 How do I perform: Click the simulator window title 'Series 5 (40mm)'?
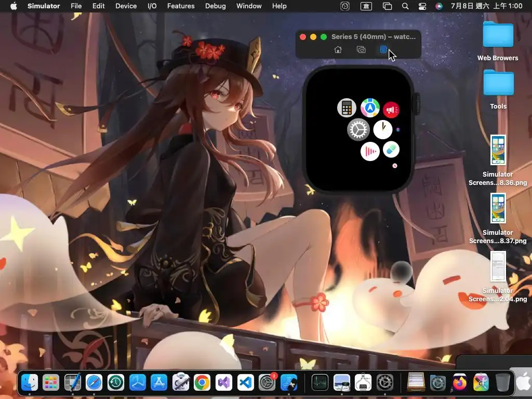pos(373,37)
